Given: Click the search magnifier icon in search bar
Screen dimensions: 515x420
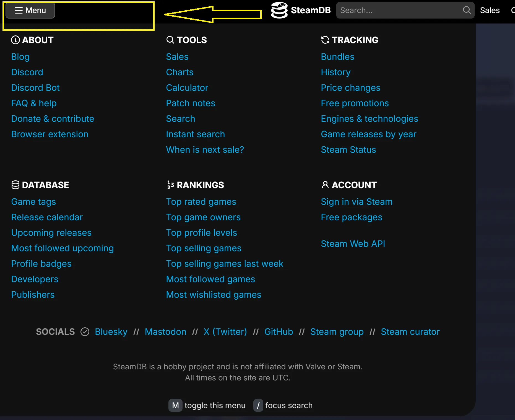Looking at the screenshot, I should (467, 10).
